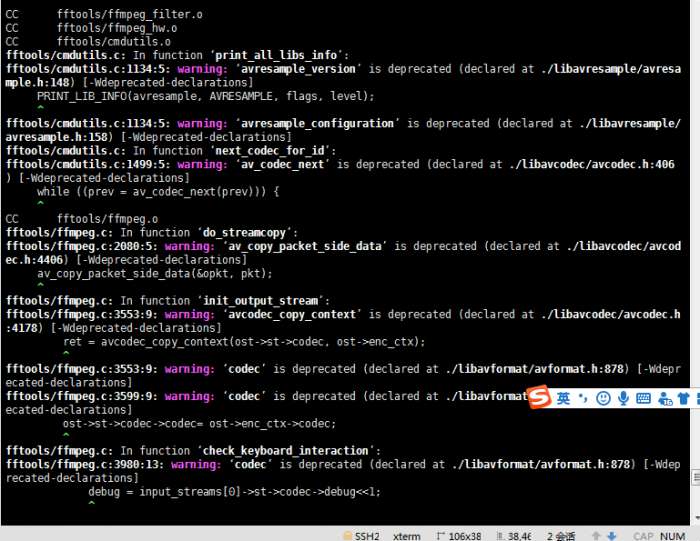Click 'av_copy_packet_side_data' in the 2080:5 warning
Viewport: 700px width, 541px height.
(305, 246)
